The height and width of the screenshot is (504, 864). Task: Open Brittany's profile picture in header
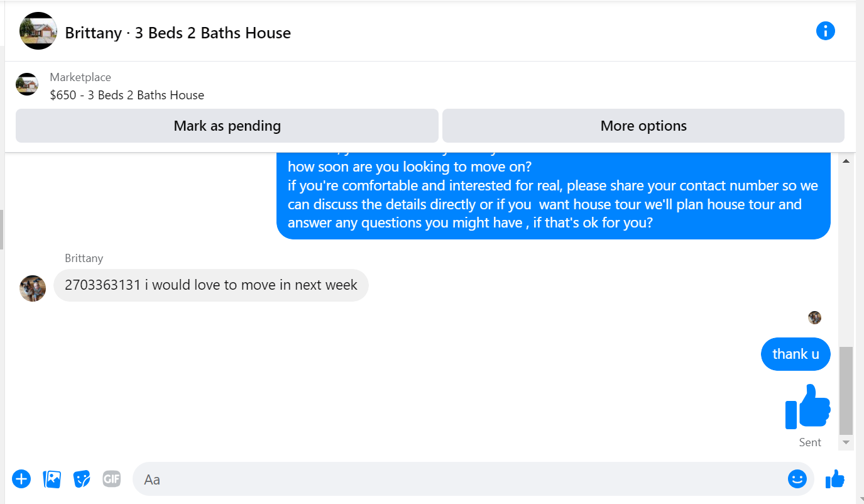[x=38, y=31]
